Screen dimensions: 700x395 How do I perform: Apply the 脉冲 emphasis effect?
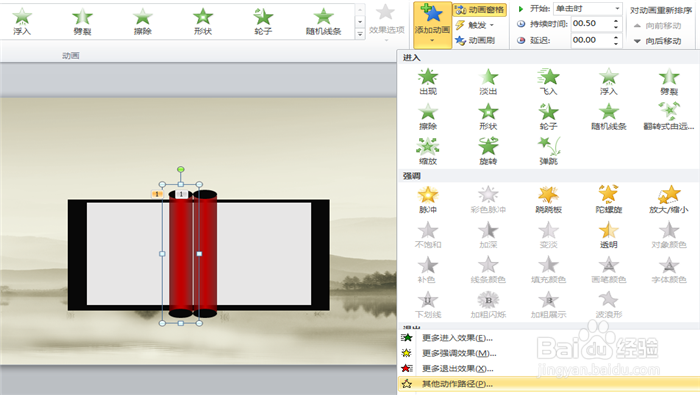click(428, 200)
